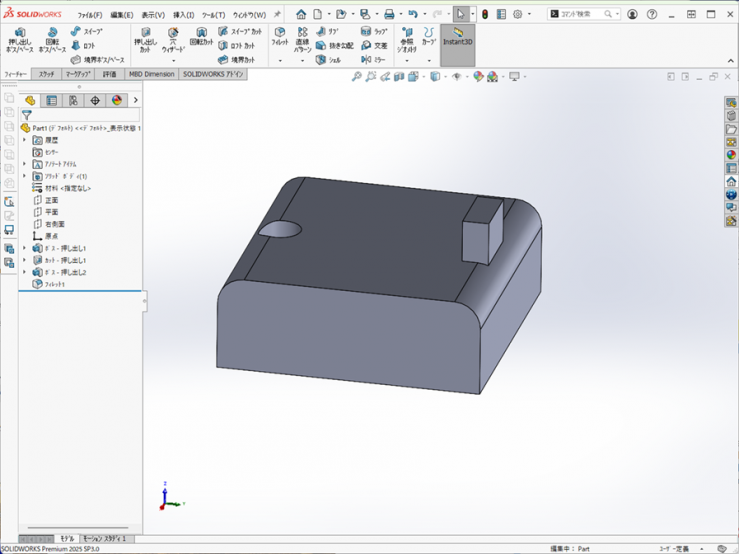Screen dimensions: 739x554
Task: Toggle the select cursor tool
Action: coord(460,14)
